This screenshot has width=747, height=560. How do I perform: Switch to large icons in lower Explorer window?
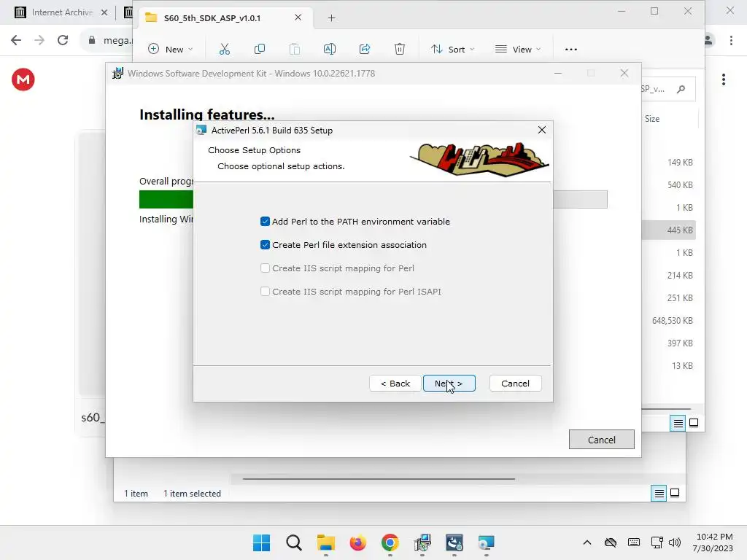[675, 493]
